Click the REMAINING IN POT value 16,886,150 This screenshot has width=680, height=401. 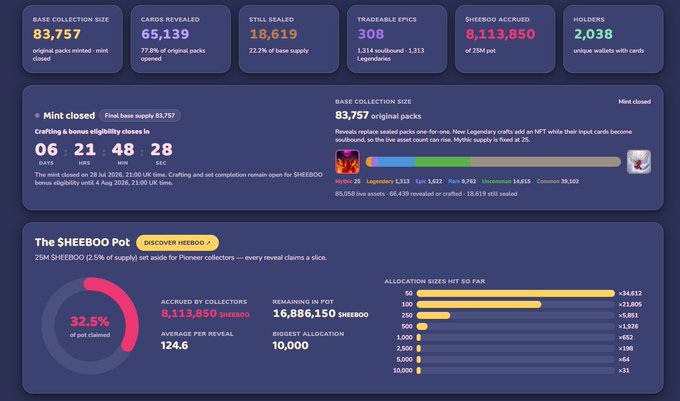pyautogui.click(x=304, y=313)
